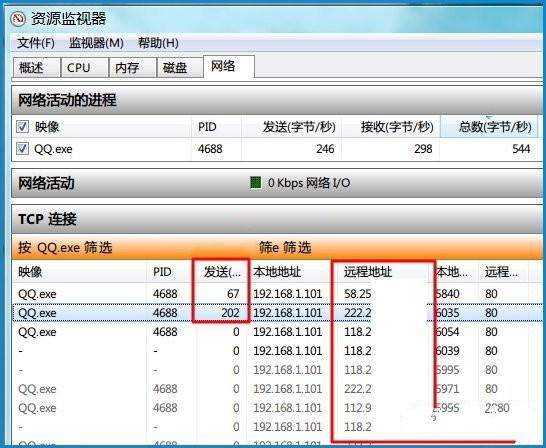Image resolution: width=546 pixels, height=448 pixels.
Task: Click the Resource Monitor app icon
Action: coord(18,19)
